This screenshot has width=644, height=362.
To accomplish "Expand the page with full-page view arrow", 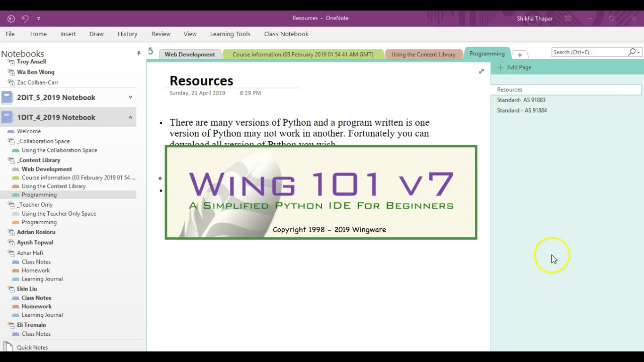I will point(481,71).
